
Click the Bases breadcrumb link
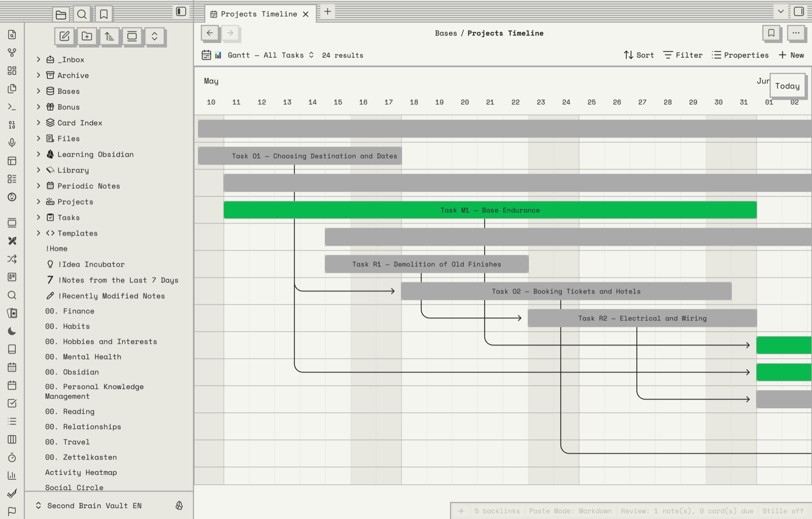(446, 33)
